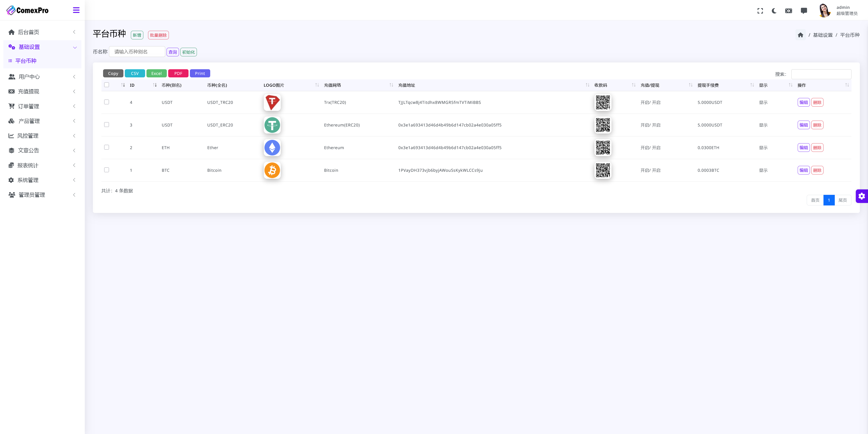Check the USDT_TRC20 row checkbox

(106, 102)
